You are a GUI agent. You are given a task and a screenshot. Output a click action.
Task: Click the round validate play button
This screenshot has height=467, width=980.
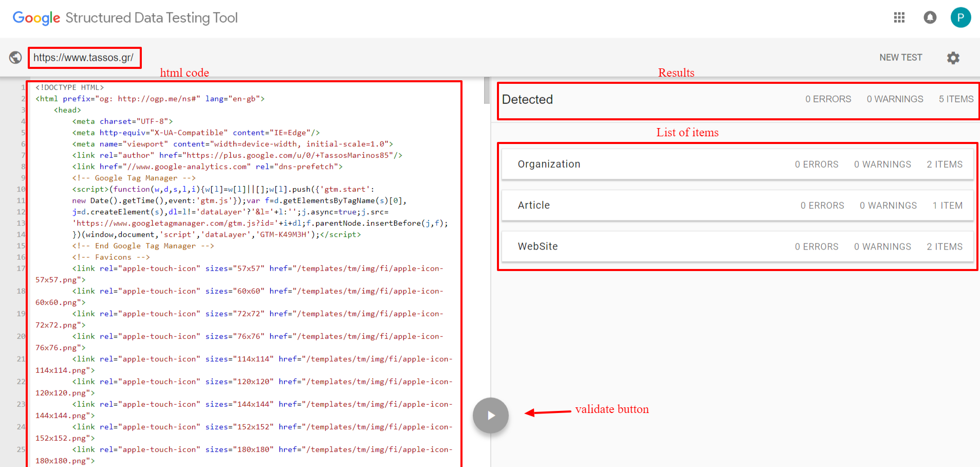pos(491,415)
